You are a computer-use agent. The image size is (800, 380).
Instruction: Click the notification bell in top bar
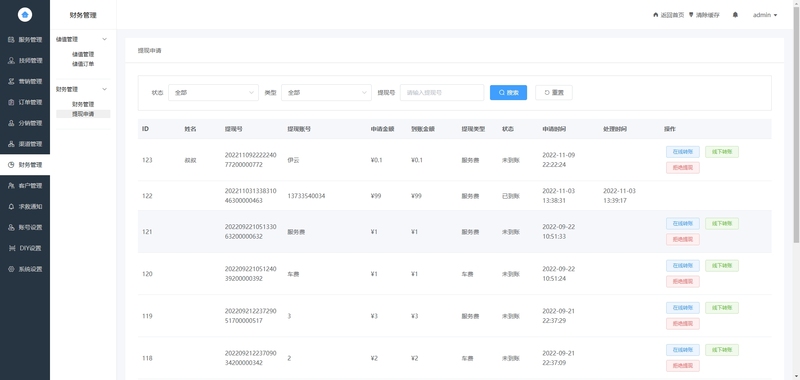click(735, 15)
